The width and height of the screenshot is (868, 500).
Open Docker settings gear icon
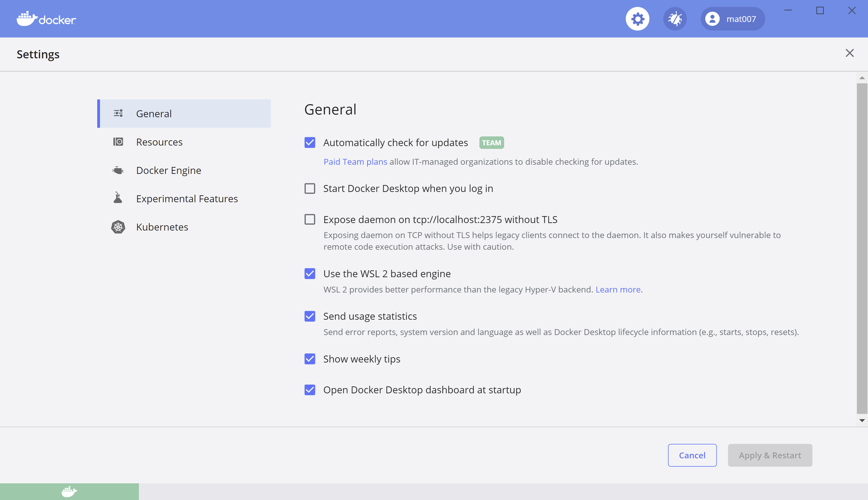click(639, 19)
